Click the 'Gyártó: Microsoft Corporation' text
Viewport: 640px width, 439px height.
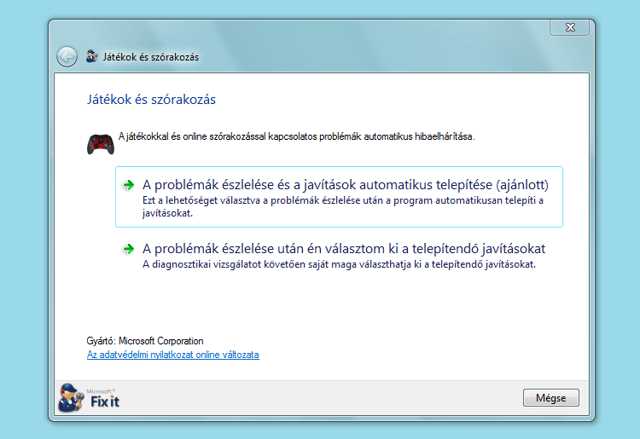145,341
